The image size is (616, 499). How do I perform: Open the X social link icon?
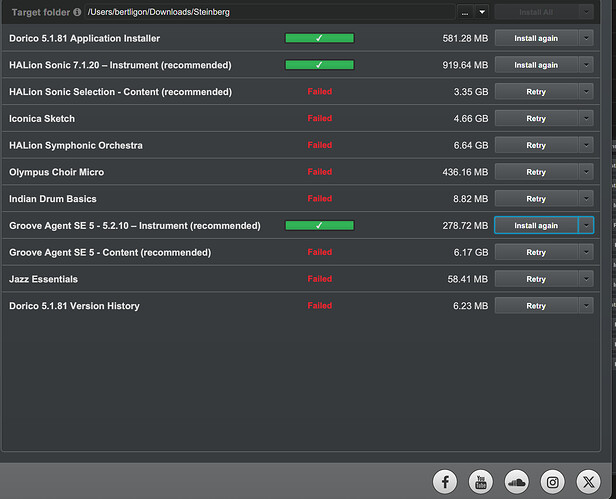(588, 482)
